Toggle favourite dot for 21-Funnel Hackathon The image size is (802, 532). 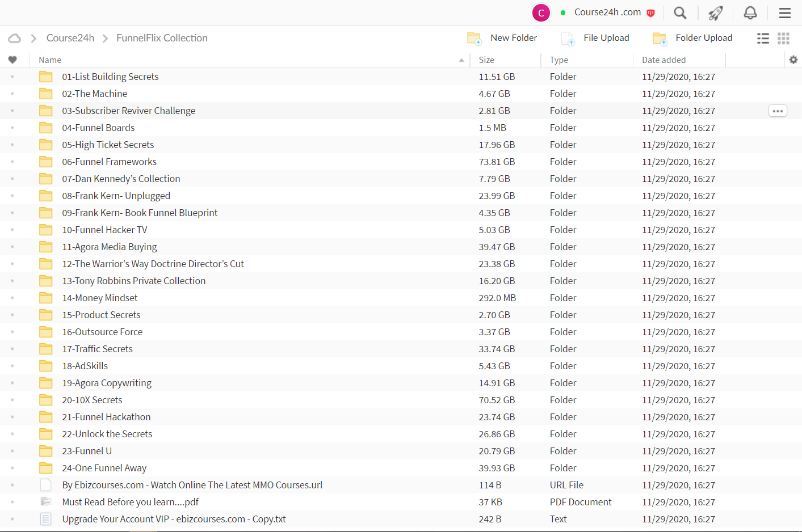tap(12, 417)
